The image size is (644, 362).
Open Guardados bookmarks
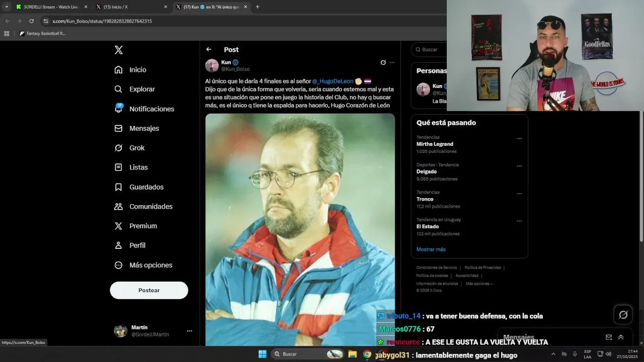coord(139,187)
